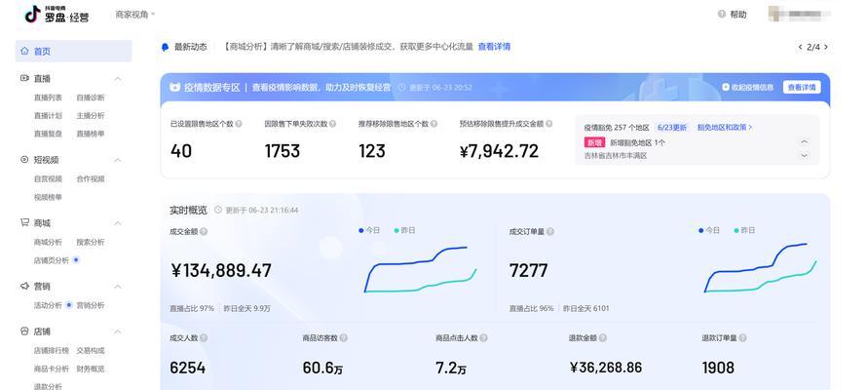Click the 短视频 play icon
The width and height of the screenshot is (868, 390).
24,160
